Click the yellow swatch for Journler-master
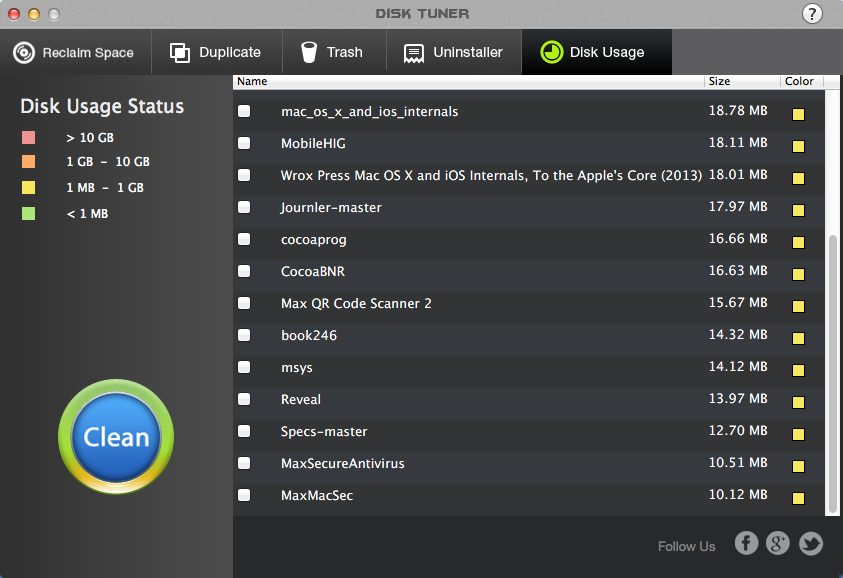The width and height of the screenshot is (843, 578). pos(798,210)
